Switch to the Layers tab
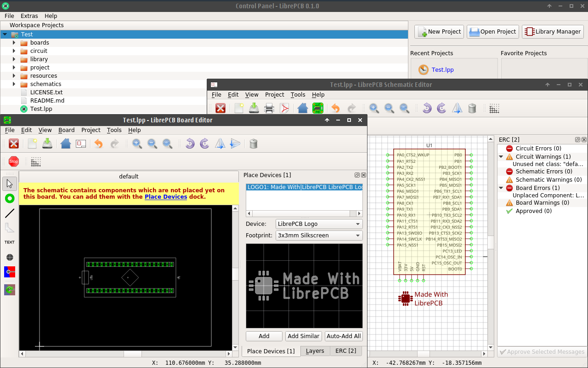 click(x=315, y=351)
